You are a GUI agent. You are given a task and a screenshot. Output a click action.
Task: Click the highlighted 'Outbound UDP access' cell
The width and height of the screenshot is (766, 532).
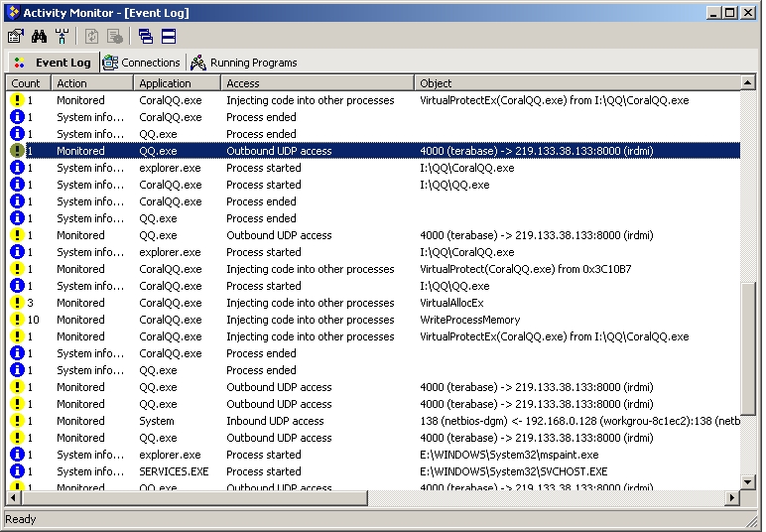(279, 151)
